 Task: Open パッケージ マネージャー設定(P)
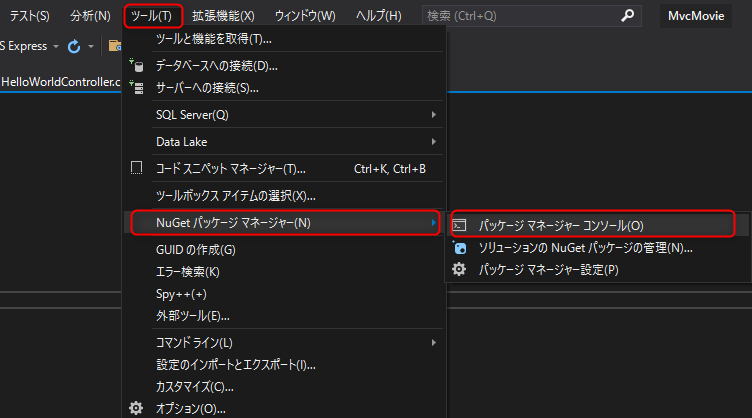tap(598, 269)
